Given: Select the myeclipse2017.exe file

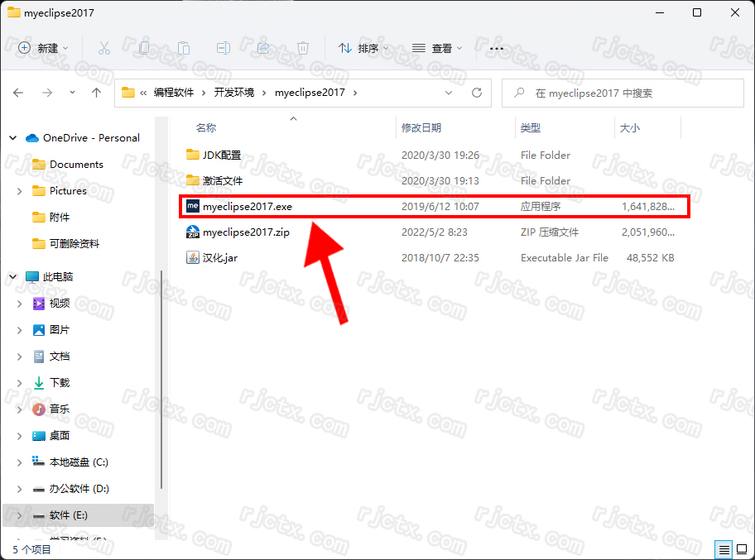Looking at the screenshot, I should coord(248,206).
